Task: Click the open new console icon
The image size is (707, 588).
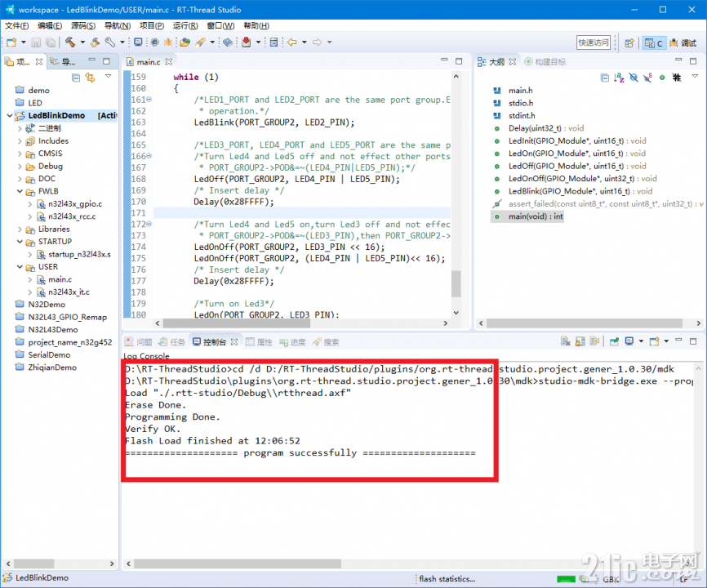Action: 654,341
